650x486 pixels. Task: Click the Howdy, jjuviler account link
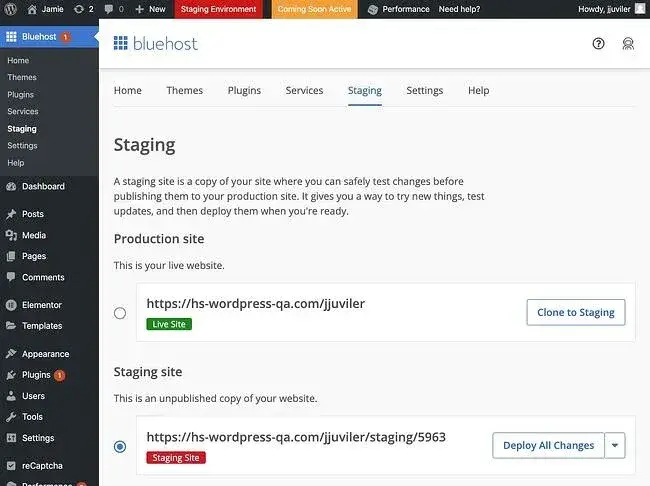click(604, 9)
